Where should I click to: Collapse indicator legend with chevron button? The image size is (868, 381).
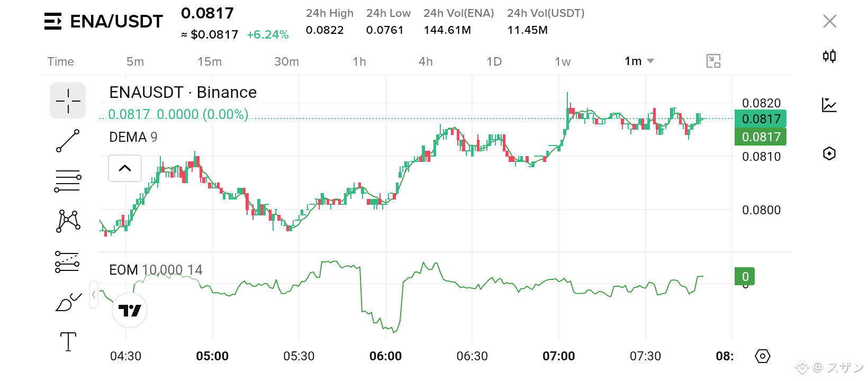125,168
